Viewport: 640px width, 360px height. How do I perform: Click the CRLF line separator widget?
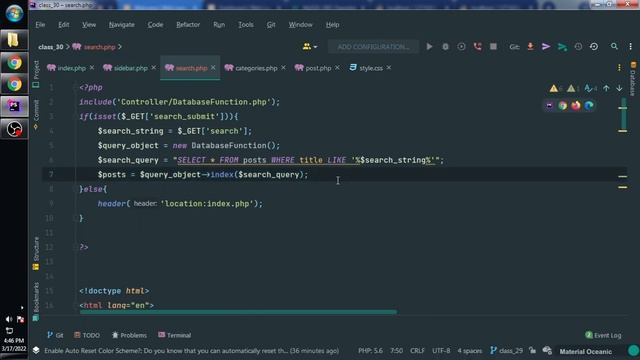[x=417, y=351]
